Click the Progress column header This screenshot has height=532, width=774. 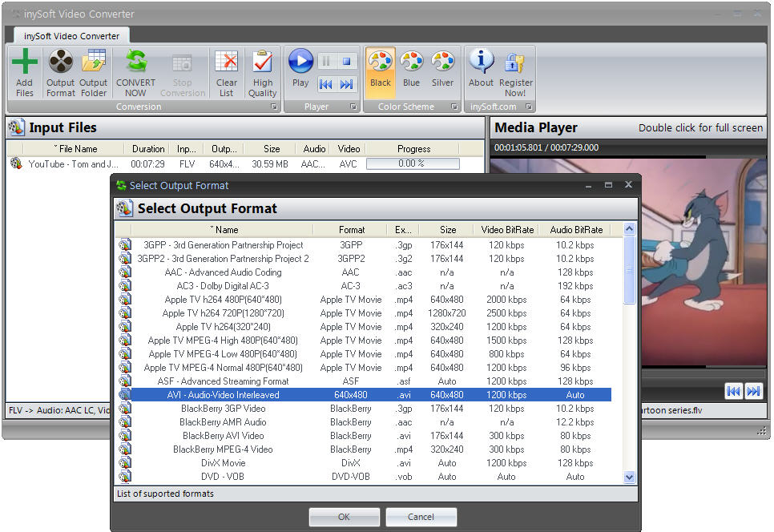point(413,148)
